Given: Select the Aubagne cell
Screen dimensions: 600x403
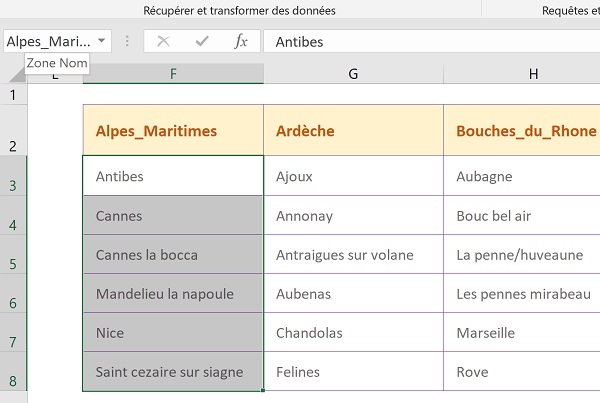Looking at the screenshot, I should [522, 176].
